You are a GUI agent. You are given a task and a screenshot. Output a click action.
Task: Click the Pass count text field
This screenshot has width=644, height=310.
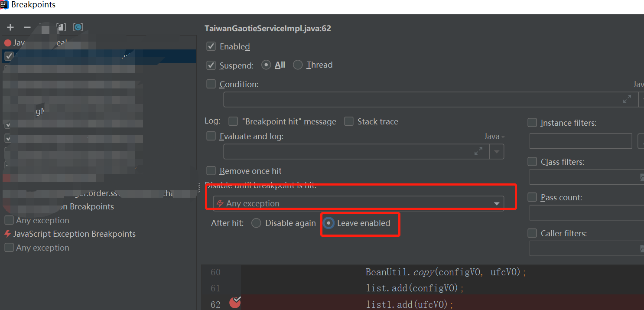click(x=587, y=213)
